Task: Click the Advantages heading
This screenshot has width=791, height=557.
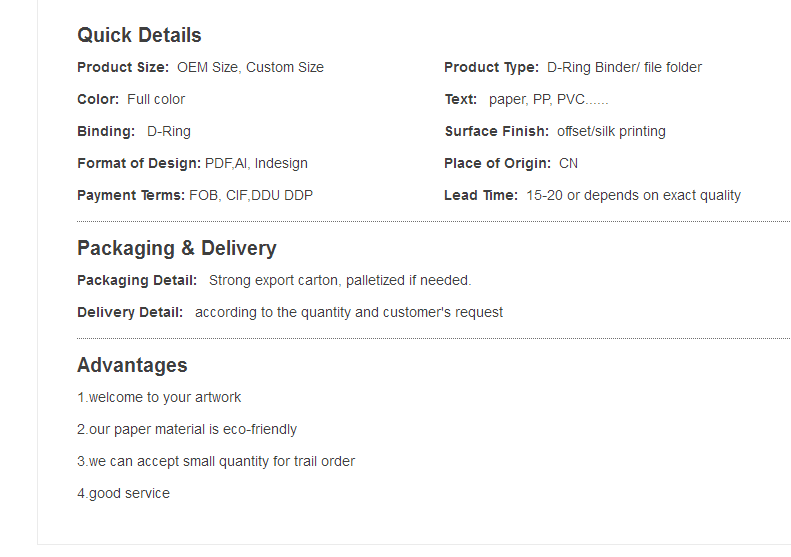Action: click(x=132, y=365)
